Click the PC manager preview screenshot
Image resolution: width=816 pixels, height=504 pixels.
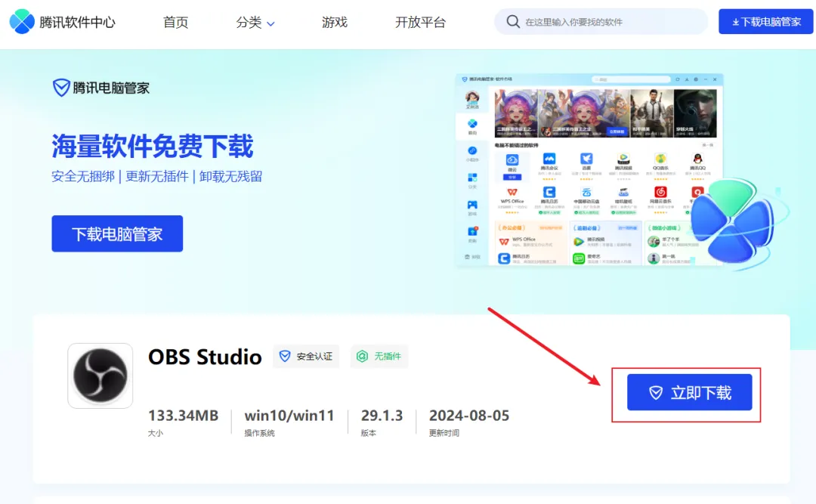[x=589, y=170]
